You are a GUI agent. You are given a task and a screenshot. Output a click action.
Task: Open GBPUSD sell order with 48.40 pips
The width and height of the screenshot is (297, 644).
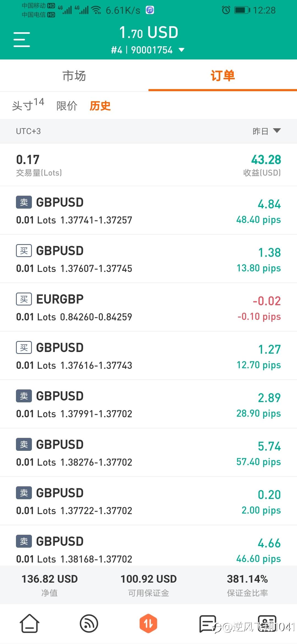tap(148, 210)
